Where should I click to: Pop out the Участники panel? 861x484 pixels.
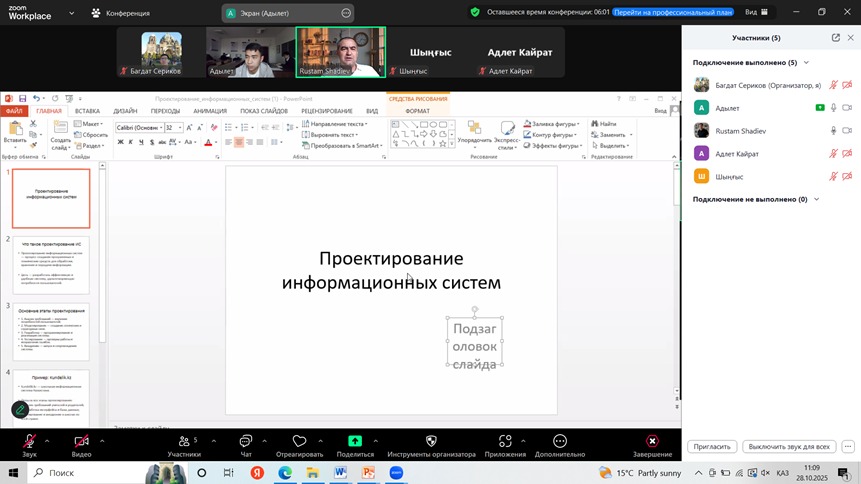pos(835,38)
